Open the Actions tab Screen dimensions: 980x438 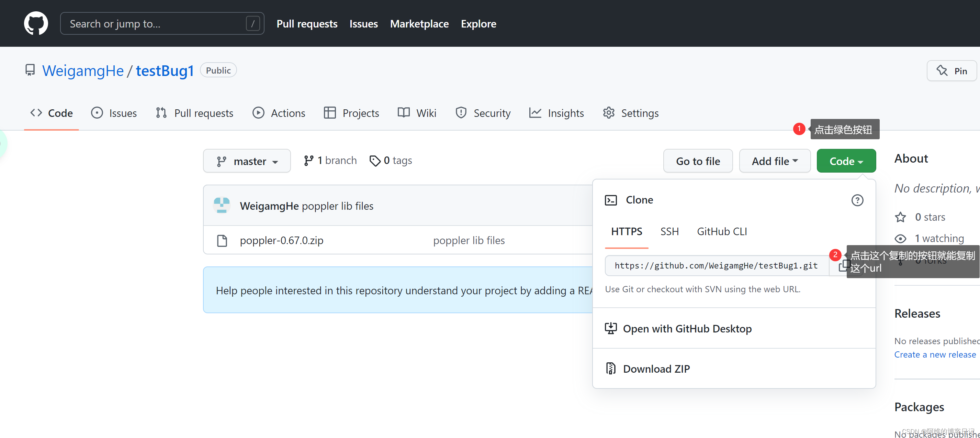tap(279, 113)
